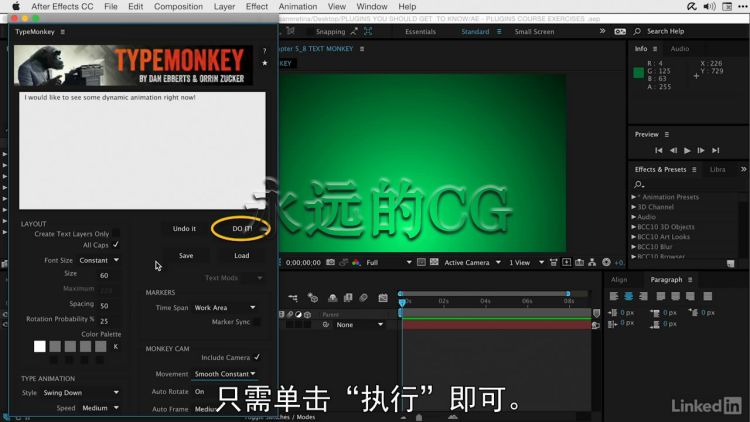Click the Save button in TypeMonkey
This screenshot has width=750, height=422.
coord(186,255)
